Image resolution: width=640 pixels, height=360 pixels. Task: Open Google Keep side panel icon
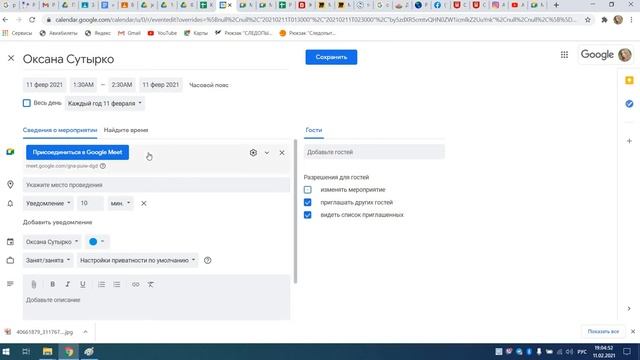click(629, 80)
